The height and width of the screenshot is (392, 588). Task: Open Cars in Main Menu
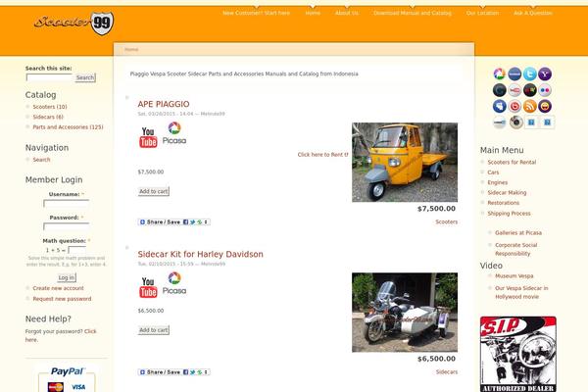(x=493, y=172)
